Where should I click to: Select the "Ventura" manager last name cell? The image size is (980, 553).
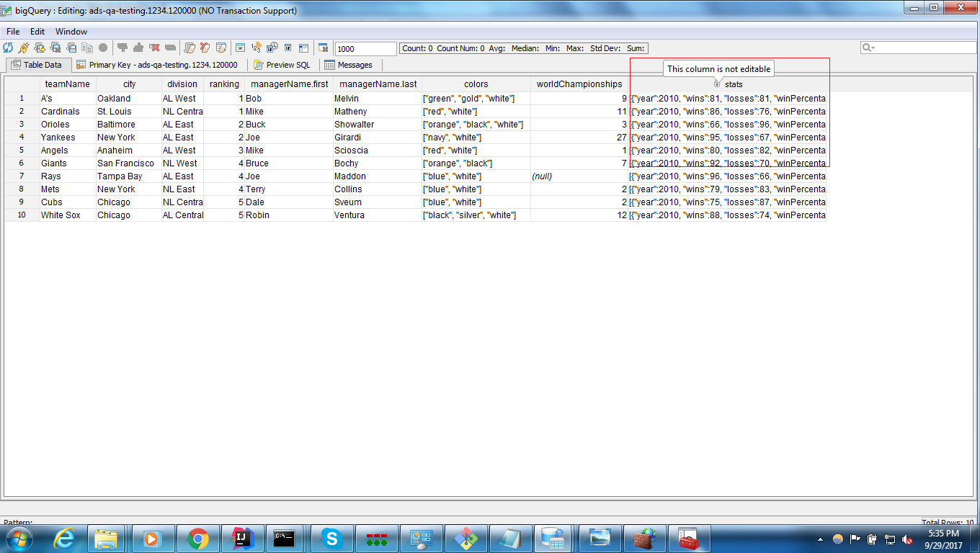tap(378, 215)
